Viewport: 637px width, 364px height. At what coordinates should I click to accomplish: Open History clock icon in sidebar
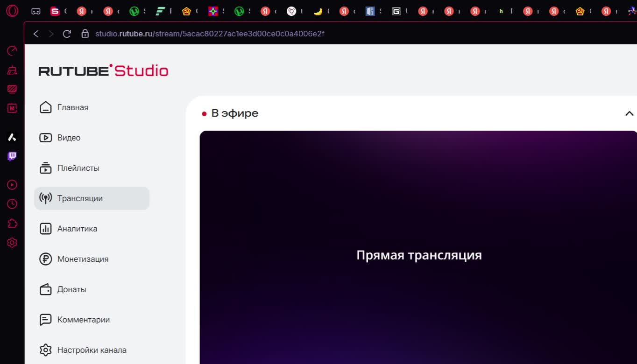point(12,204)
